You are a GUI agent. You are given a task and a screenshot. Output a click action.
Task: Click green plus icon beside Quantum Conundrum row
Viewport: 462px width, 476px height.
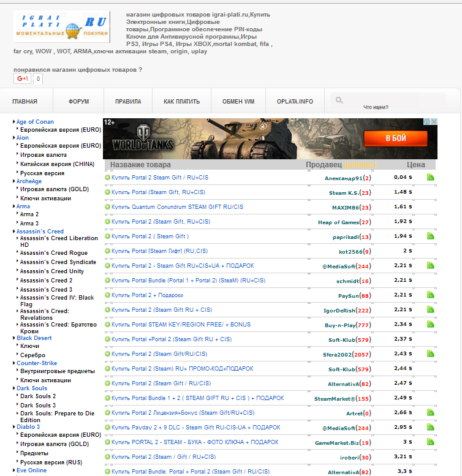pos(107,206)
